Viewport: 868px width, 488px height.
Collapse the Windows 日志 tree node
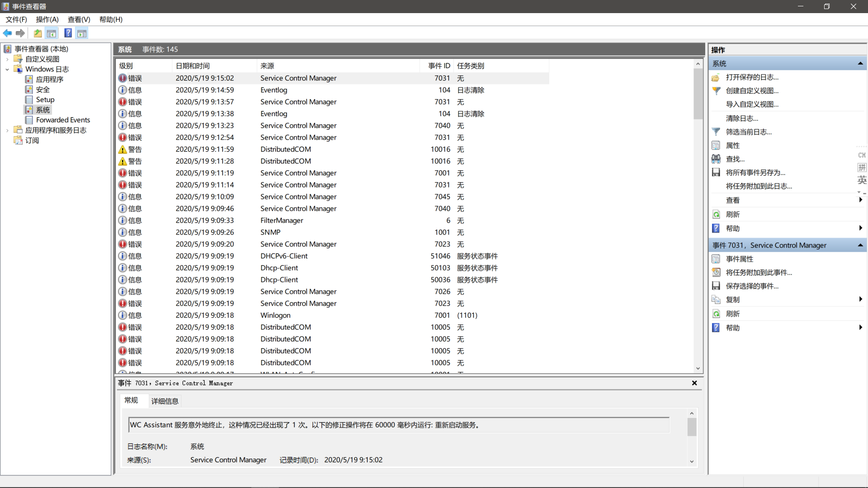pos(7,69)
